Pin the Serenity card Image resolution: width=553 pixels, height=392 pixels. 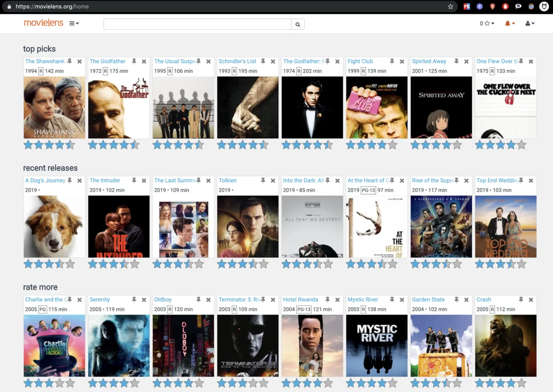(x=134, y=300)
